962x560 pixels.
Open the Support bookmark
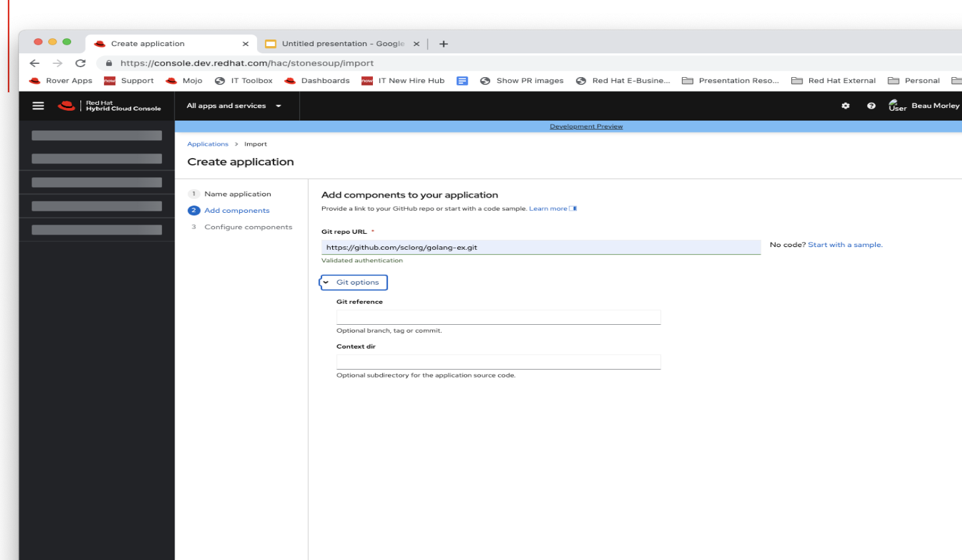pos(129,81)
